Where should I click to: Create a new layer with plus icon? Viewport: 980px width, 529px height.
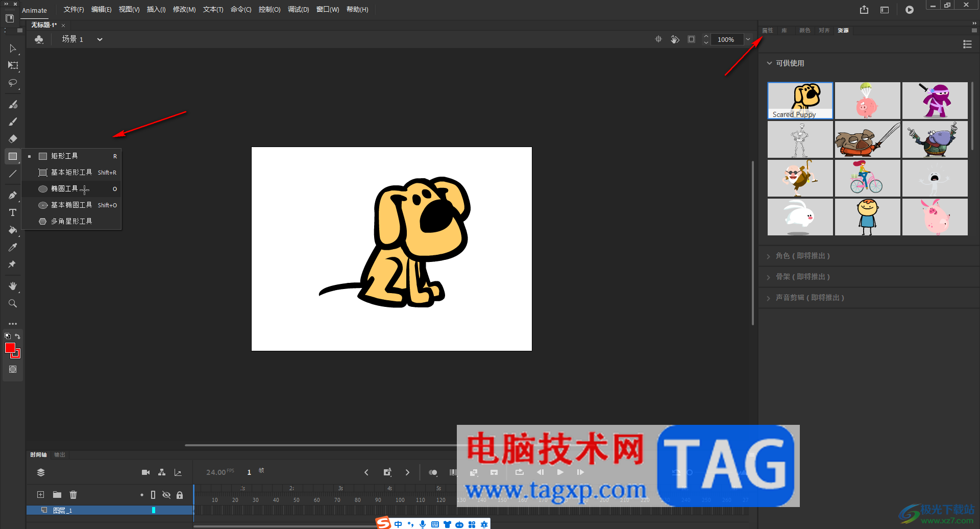pyautogui.click(x=41, y=494)
